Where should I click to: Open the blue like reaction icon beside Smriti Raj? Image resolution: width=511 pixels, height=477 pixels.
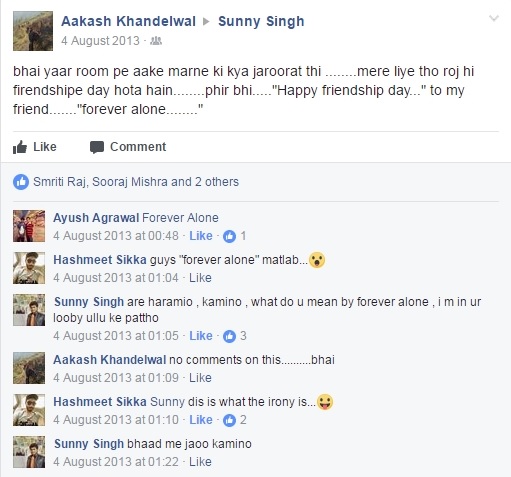[21, 182]
